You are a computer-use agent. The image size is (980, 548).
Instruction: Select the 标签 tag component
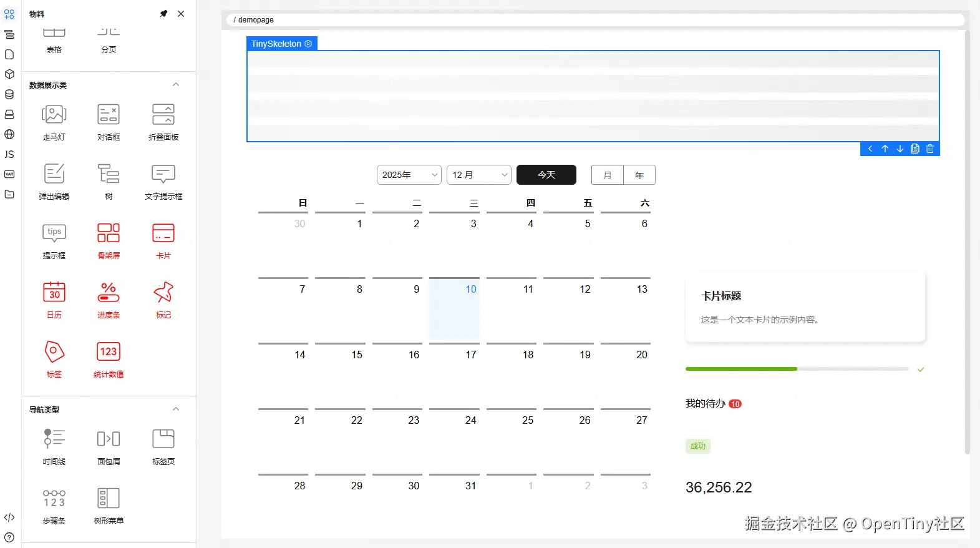click(x=54, y=360)
